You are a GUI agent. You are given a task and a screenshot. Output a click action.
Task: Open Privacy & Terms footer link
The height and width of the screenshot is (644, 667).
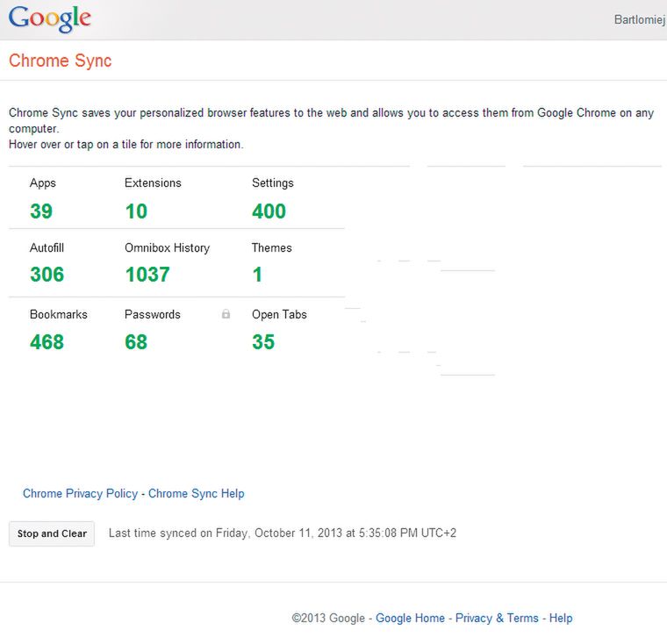(497, 619)
